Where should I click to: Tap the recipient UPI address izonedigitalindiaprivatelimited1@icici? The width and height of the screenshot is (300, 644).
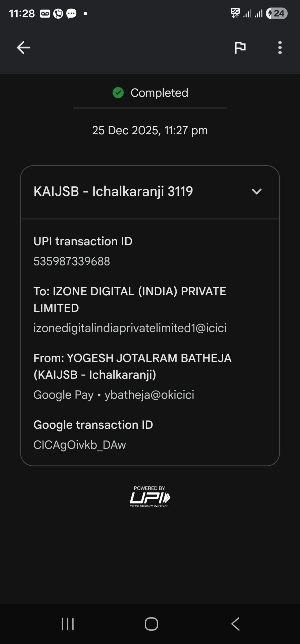point(130,328)
